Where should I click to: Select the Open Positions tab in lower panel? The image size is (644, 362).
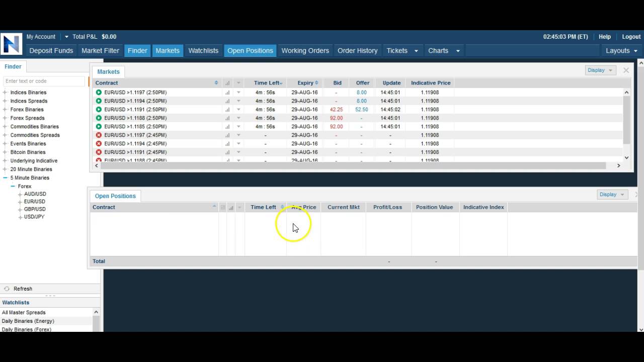click(x=115, y=196)
